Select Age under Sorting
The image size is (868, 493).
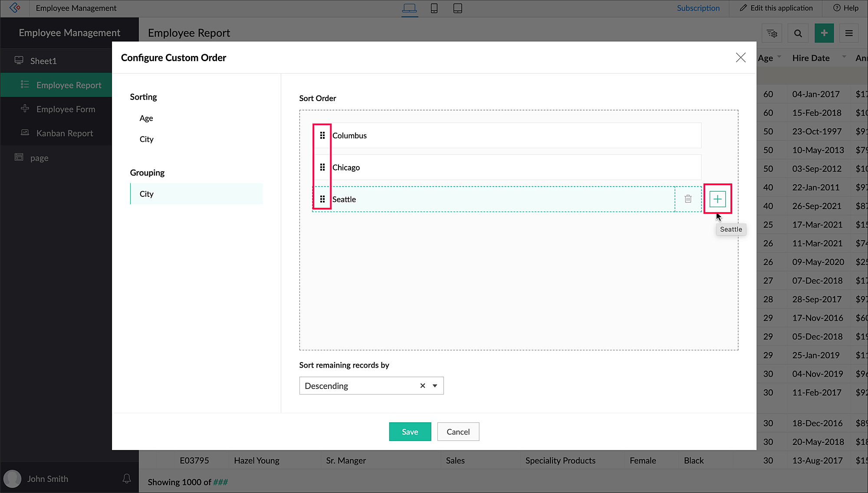[146, 118]
